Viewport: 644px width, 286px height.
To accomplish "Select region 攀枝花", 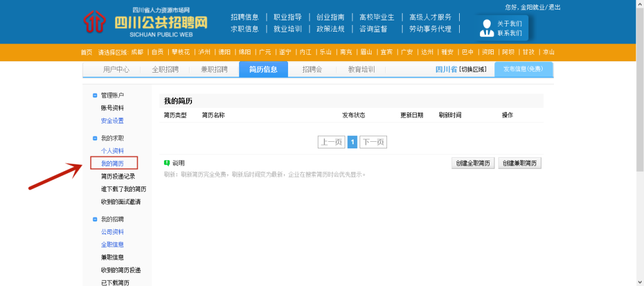I will 181,52.
